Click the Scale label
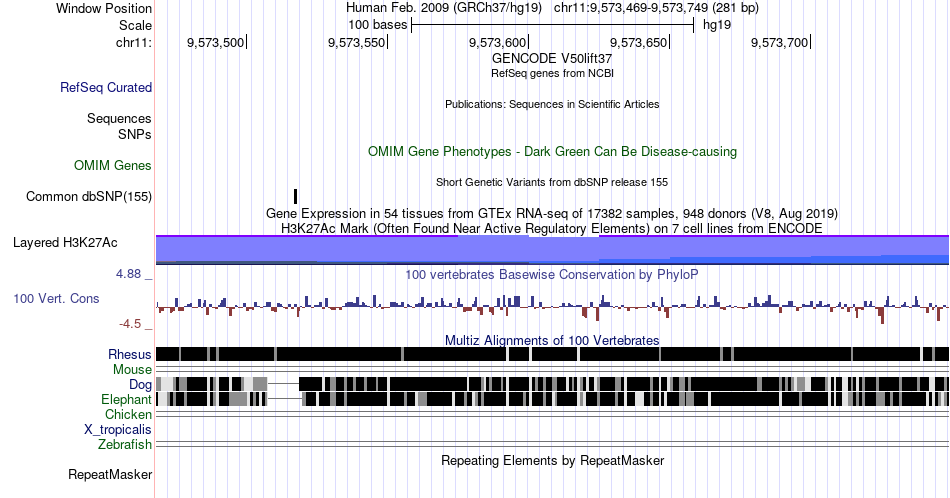950x498 pixels. click(135, 25)
